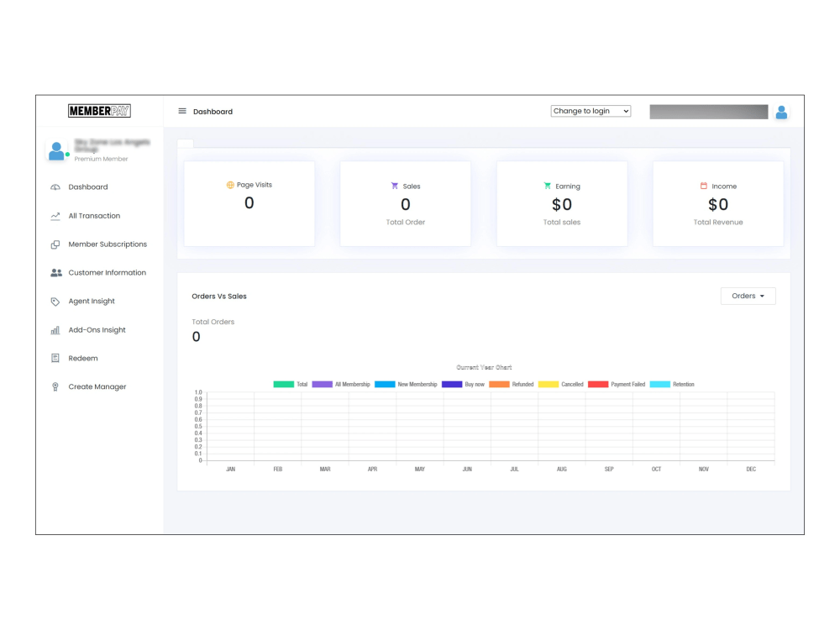Click the hamburger menu icon beside Dashboard header
The image size is (840, 630).
181,111
